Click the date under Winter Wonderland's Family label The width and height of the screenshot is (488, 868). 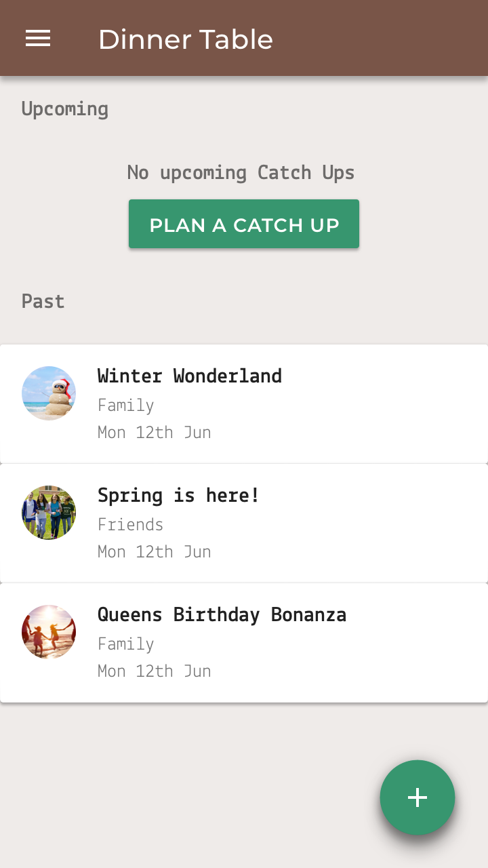(155, 433)
